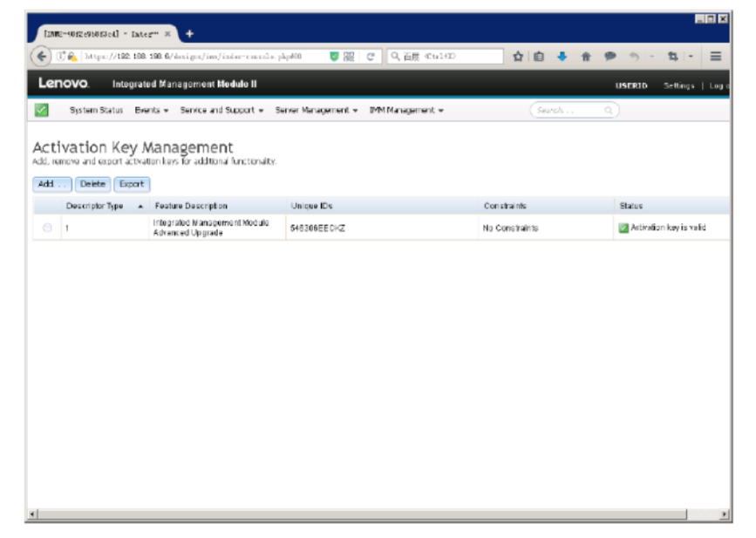Click the Add... button
The image size is (756, 538).
[x=52, y=184]
